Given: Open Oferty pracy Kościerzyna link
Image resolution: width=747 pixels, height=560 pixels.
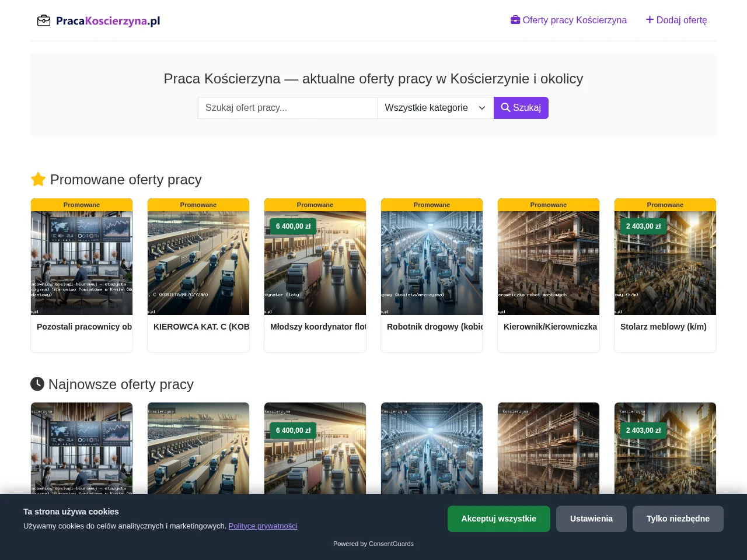Looking at the screenshot, I should 568,20.
